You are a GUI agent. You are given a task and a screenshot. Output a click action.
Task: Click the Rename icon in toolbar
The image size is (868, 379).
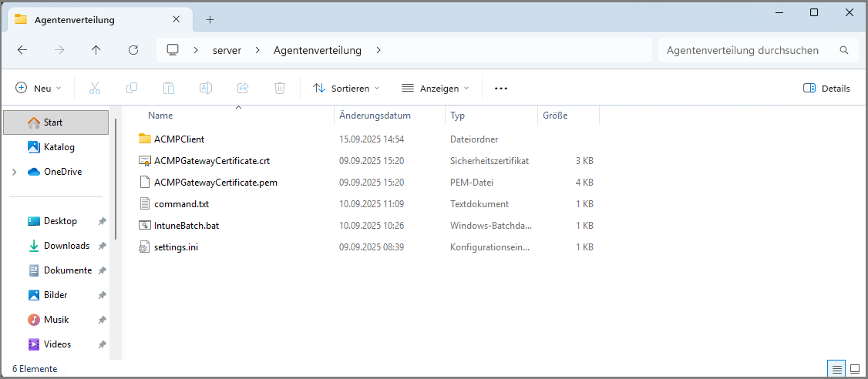[206, 89]
